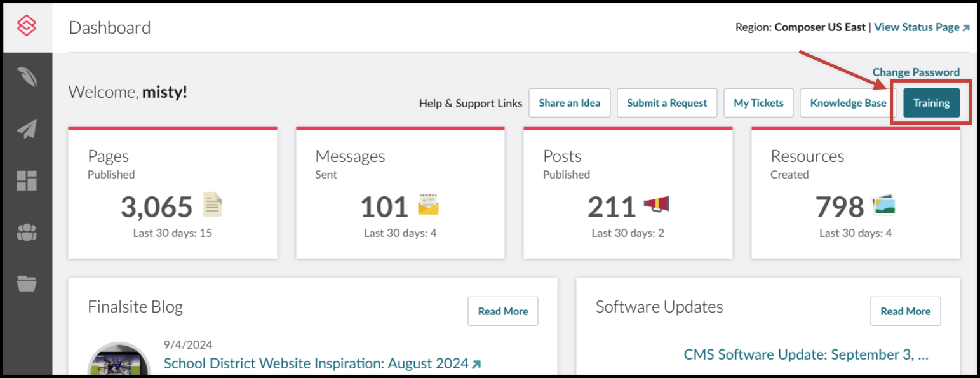Image resolution: width=980 pixels, height=378 pixels.
Task: Select the dashboard grid sidebar icon
Action: click(x=27, y=181)
